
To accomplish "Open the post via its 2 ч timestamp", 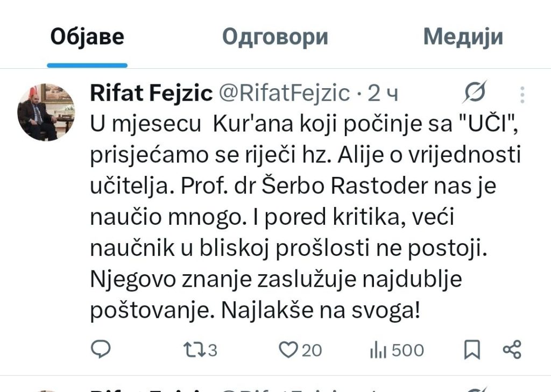I will pos(383,94).
